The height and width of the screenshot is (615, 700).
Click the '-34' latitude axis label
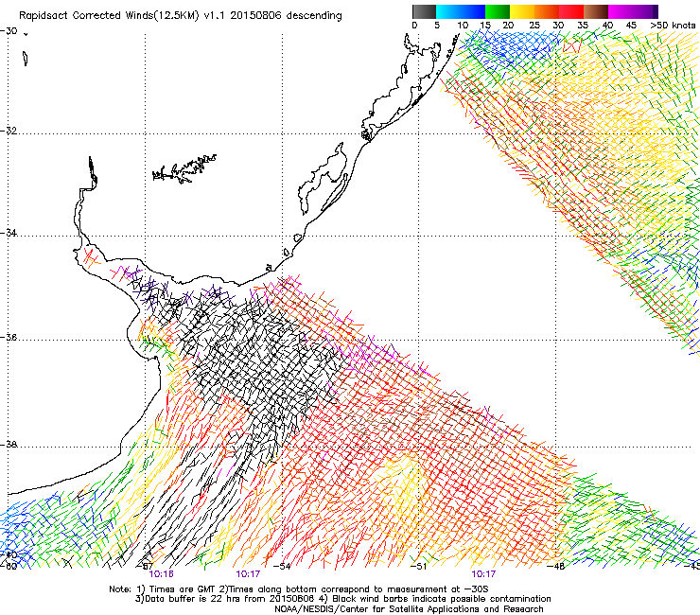tap(9, 233)
